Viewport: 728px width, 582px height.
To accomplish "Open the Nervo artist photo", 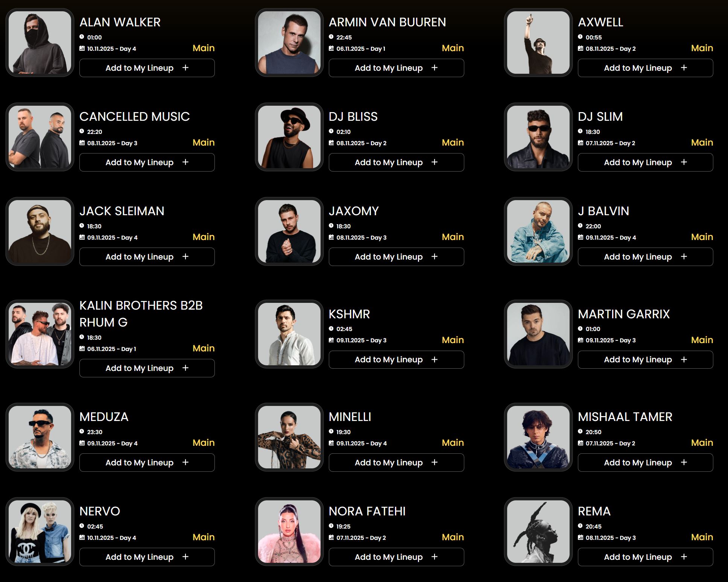I will point(40,532).
